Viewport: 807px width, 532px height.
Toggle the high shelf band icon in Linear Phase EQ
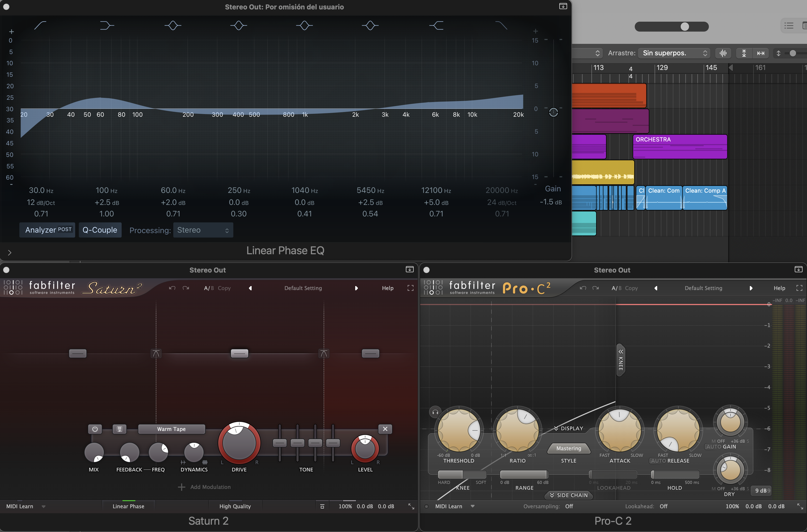click(x=436, y=25)
